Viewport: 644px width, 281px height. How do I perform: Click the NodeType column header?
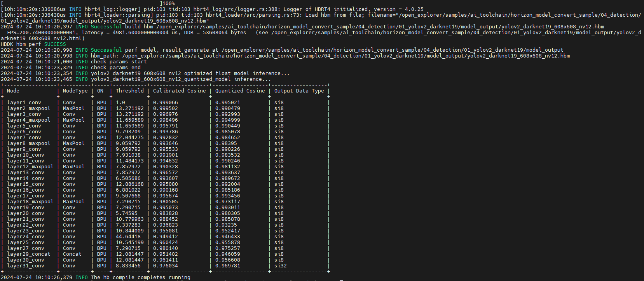75,91
